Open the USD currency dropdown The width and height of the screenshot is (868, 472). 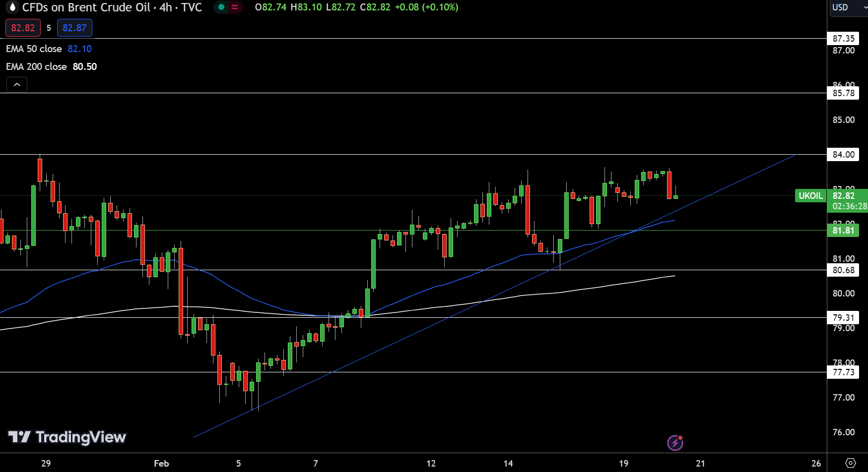(847, 7)
